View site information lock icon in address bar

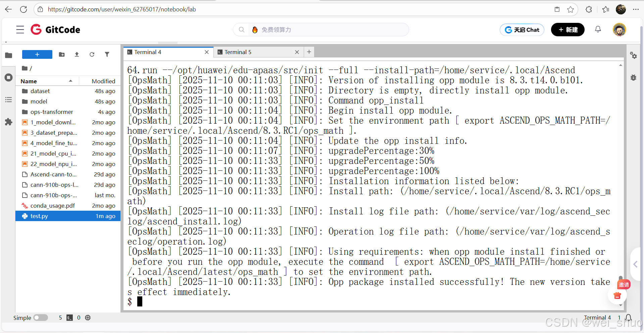click(40, 9)
